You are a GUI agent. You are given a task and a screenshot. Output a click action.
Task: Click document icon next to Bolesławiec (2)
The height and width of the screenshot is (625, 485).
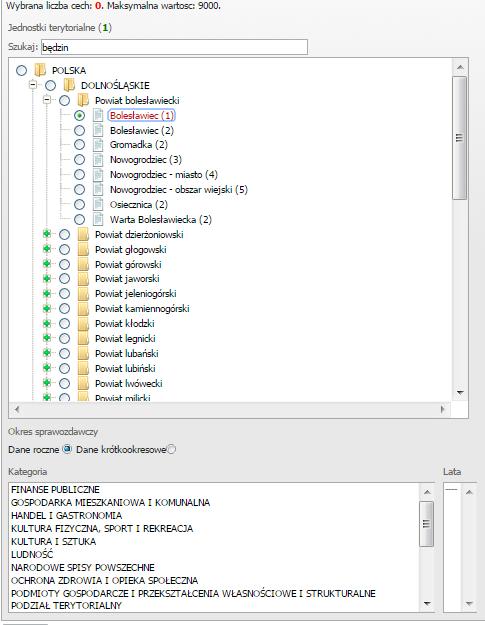click(x=98, y=130)
